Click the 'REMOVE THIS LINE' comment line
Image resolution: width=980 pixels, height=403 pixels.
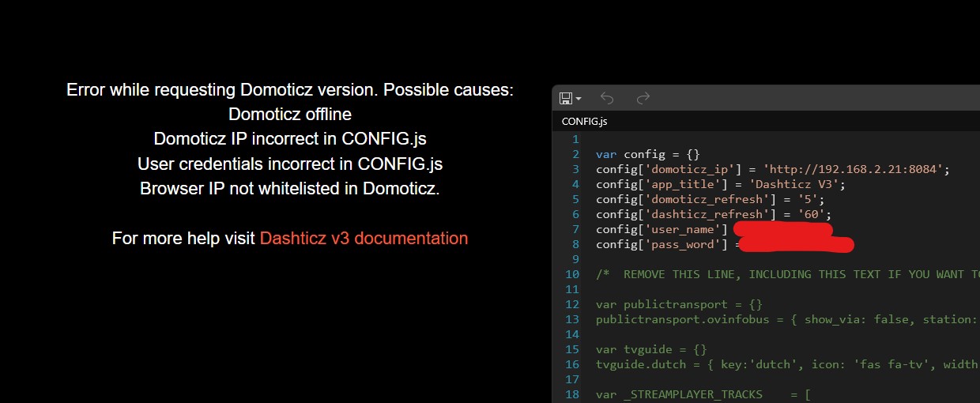788,274
